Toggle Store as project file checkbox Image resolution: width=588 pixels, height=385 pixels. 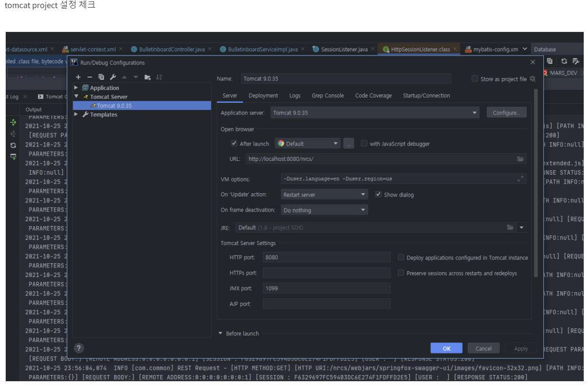(474, 79)
